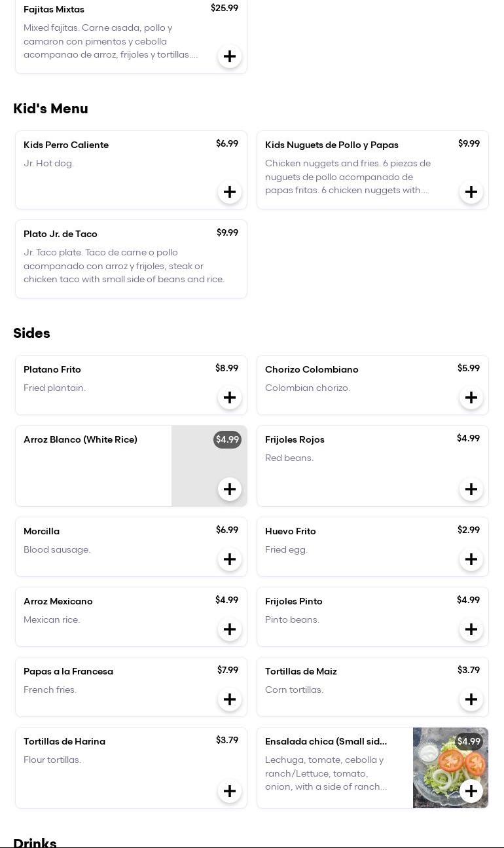Add Arroz Blanco white rice
Image resolution: width=504 pixels, height=848 pixels.
coord(230,489)
